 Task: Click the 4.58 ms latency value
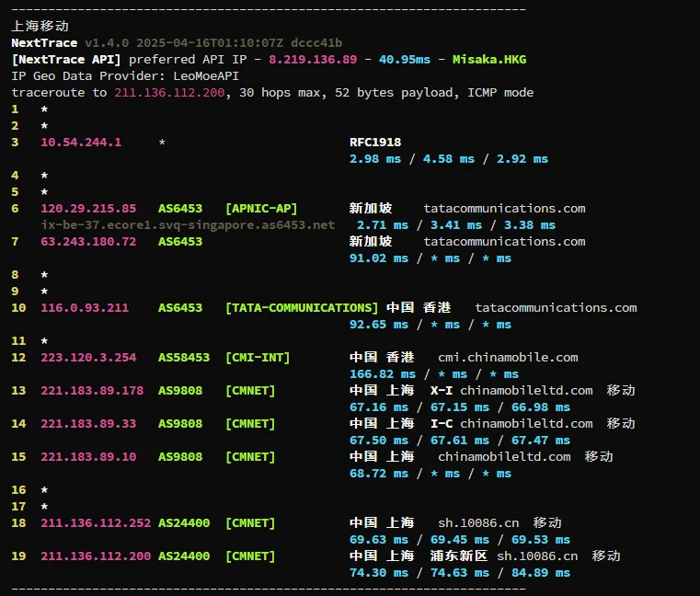click(x=449, y=159)
